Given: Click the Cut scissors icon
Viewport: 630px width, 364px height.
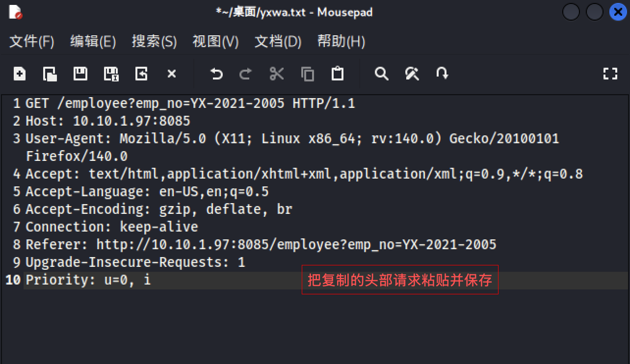Looking at the screenshot, I should click(x=277, y=74).
